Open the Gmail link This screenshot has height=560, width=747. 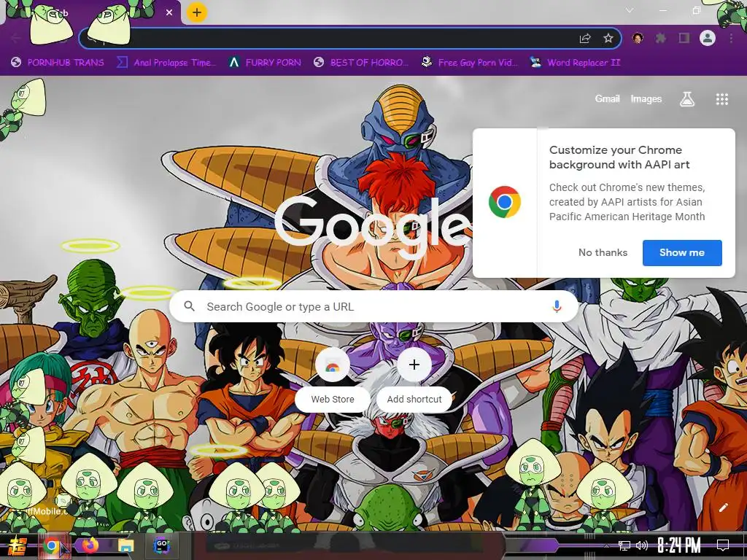coord(607,98)
